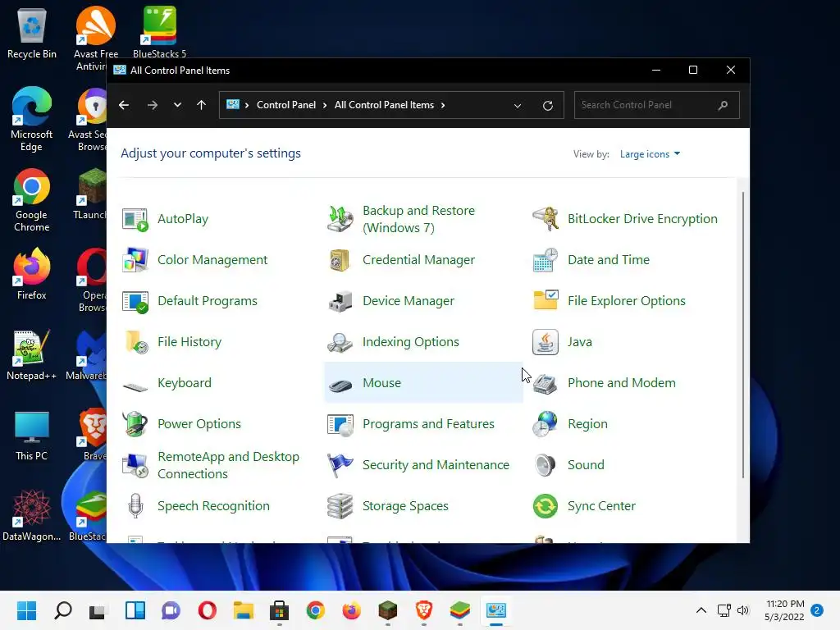
Task: Select All Control Panel Items breadcrumb
Action: [384, 105]
